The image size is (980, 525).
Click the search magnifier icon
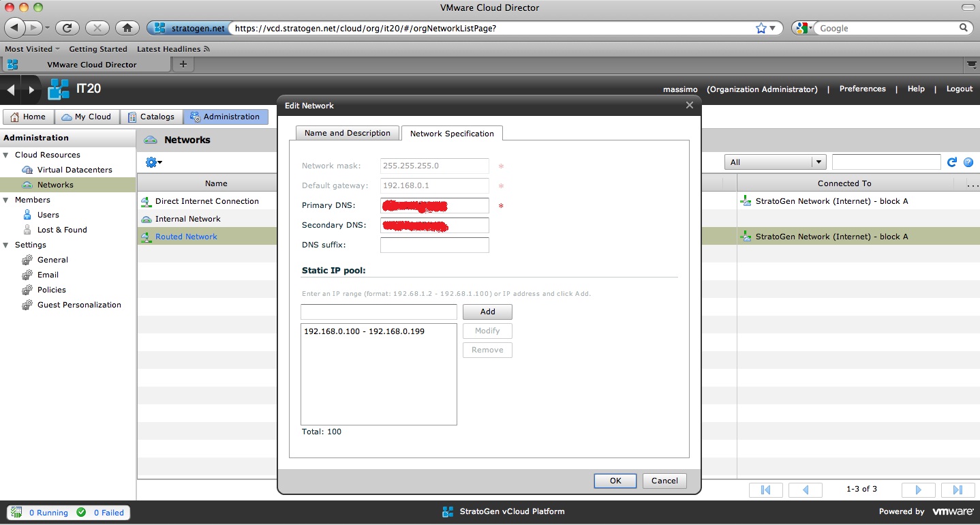coord(964,28)
